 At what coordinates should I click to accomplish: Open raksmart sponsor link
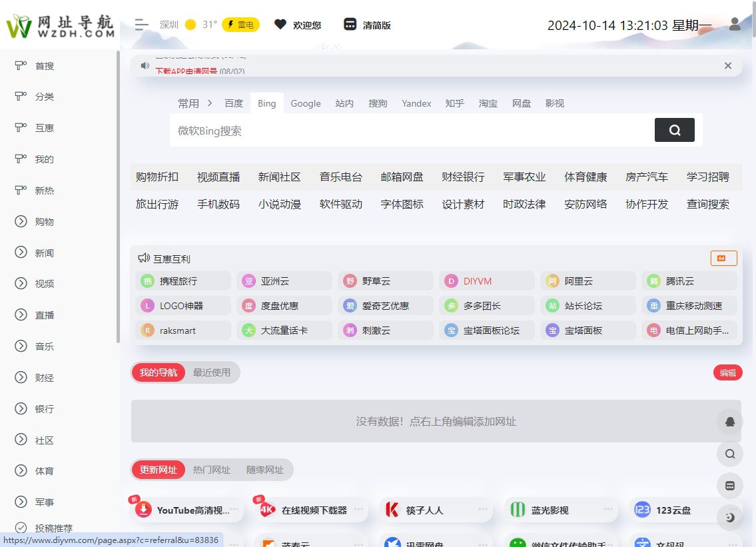point(183,330)
